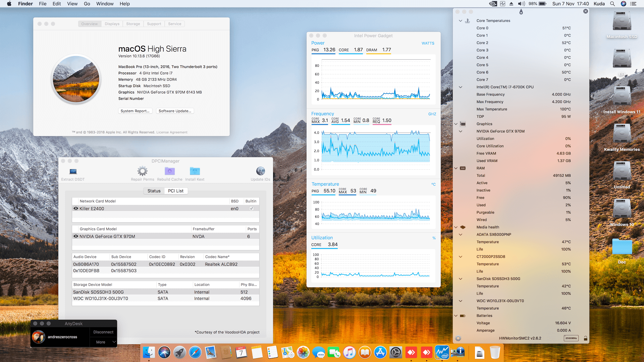Click the RAM chip icon in HWMonitor
This screenshot has height=362, width=644.
pyautogui.click(x=463, y=168)
